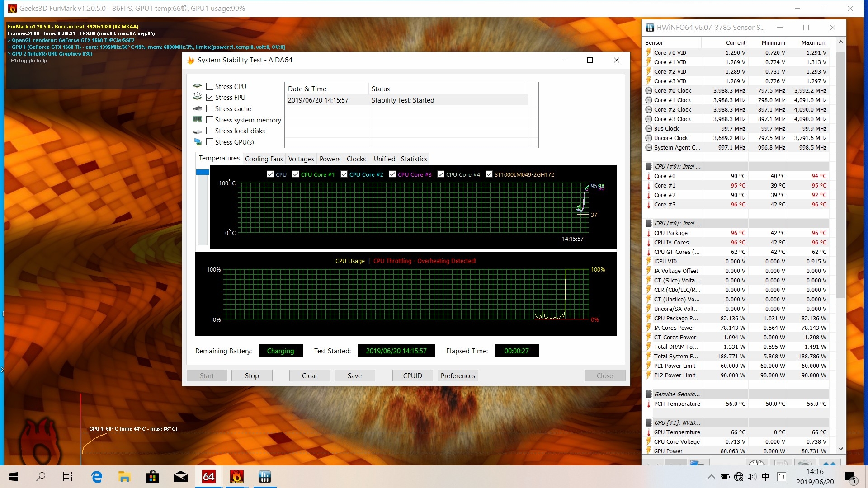Click the HWiNFO vertical scrollbar thumb
868x488 pixels.
[840, 175]
